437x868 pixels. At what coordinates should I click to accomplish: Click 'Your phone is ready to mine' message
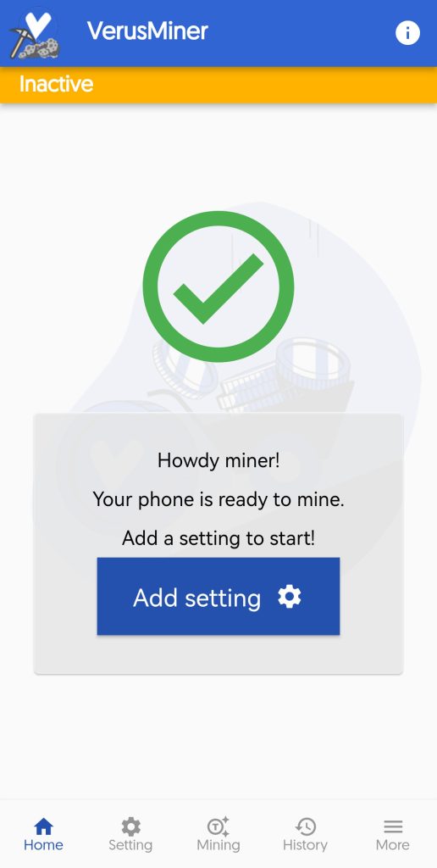click(218, 499)
